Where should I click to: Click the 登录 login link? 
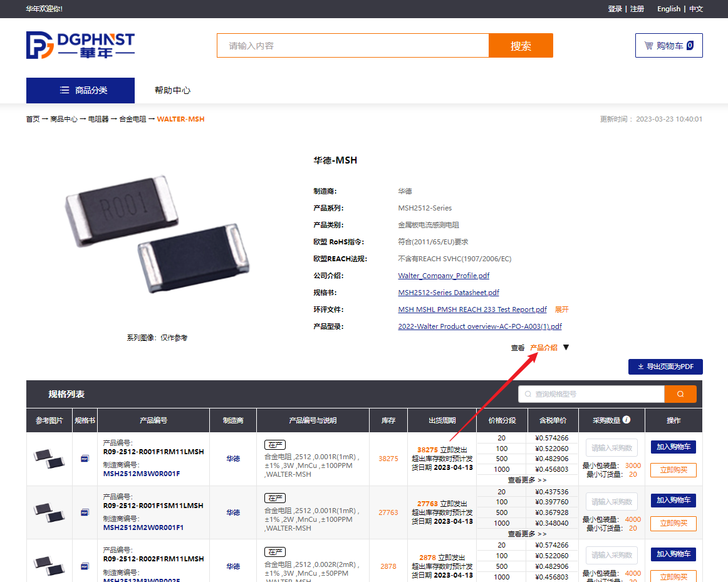615,9
